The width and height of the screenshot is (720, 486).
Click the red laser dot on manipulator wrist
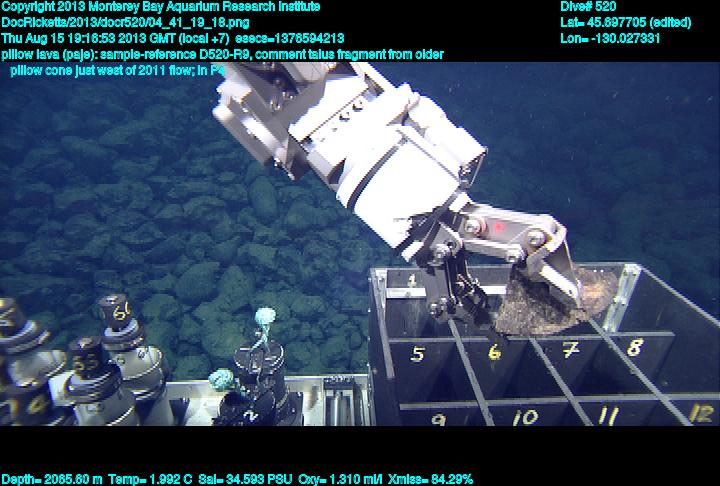click(x=498, y=226)
